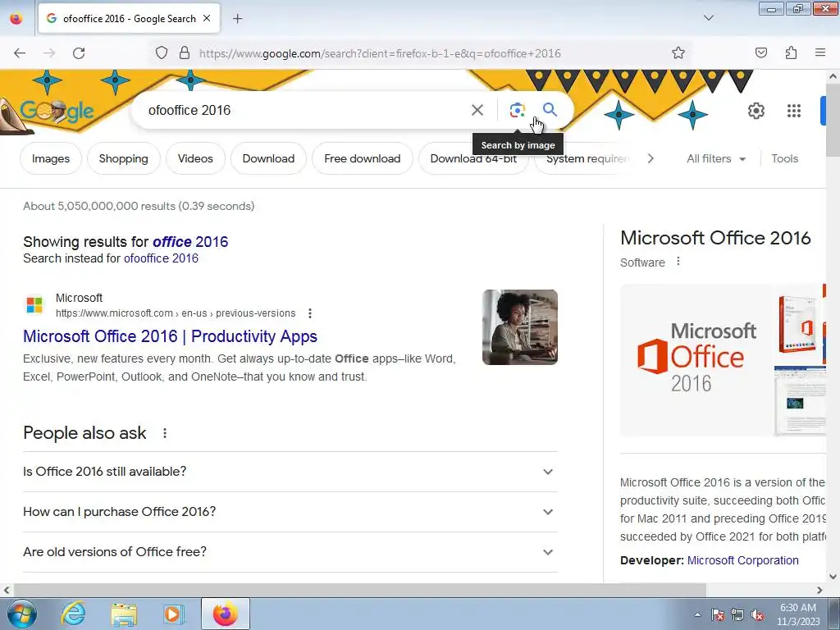Viewport: 840px width, 630px height.
Task: Open the Extensions puzzle icon
Action: click(x=791, y=52)
